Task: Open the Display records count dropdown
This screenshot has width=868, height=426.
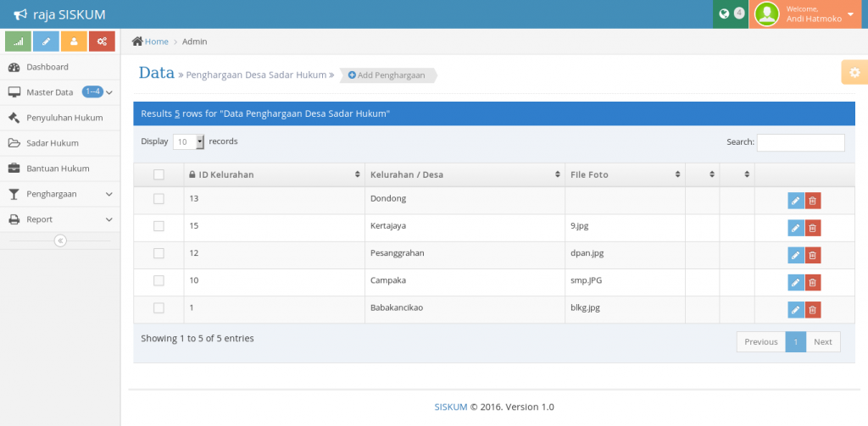Action: (189, 142)
